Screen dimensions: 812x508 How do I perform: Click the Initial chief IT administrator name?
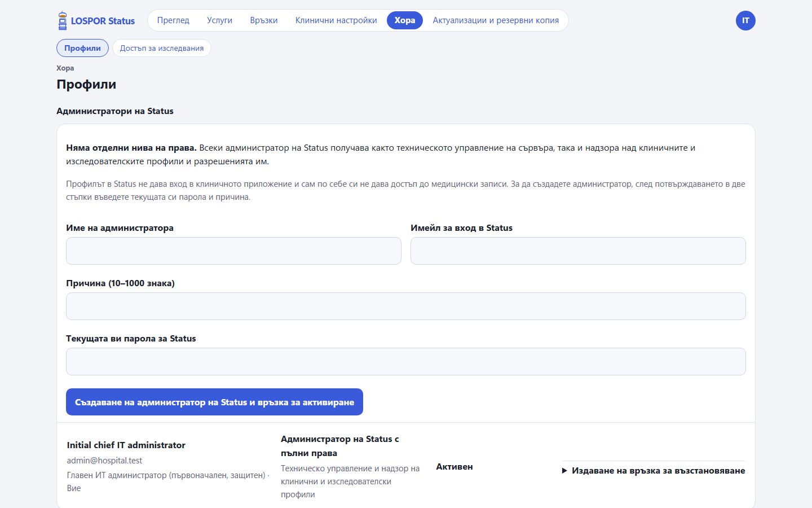[x=126, y=445]
